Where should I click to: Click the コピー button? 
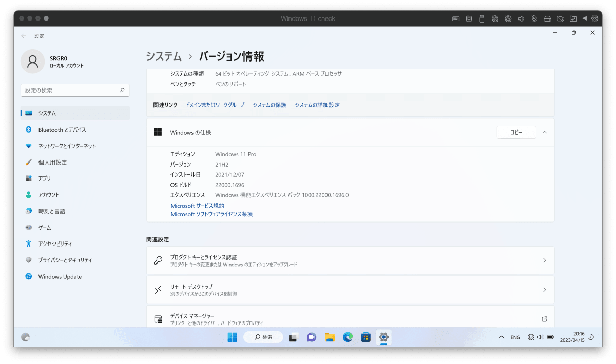(516, 132)
